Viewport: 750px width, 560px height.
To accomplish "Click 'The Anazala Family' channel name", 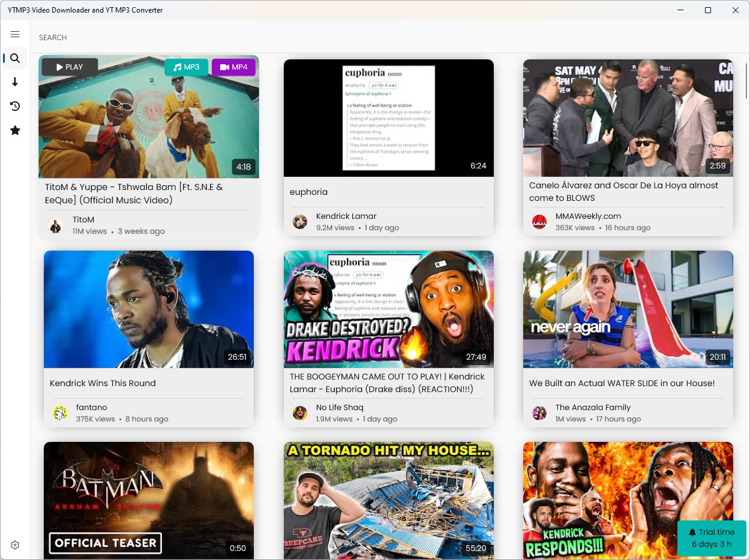I will pos(593,407).
